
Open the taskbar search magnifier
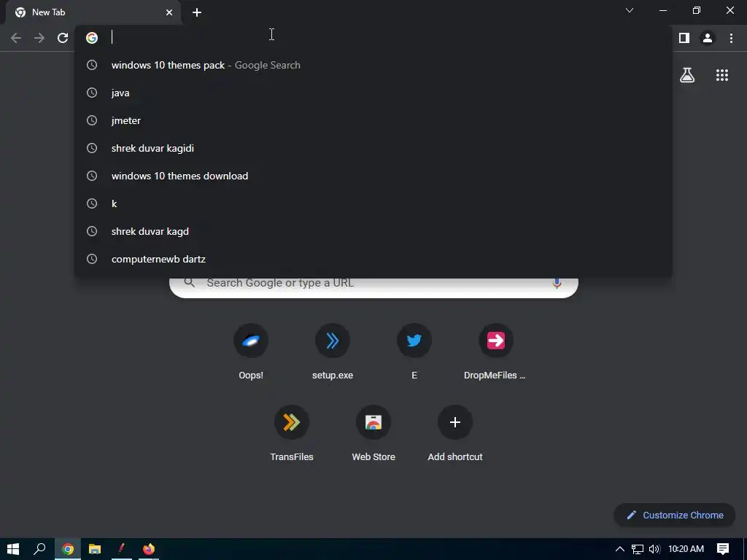tap(39, 549)
